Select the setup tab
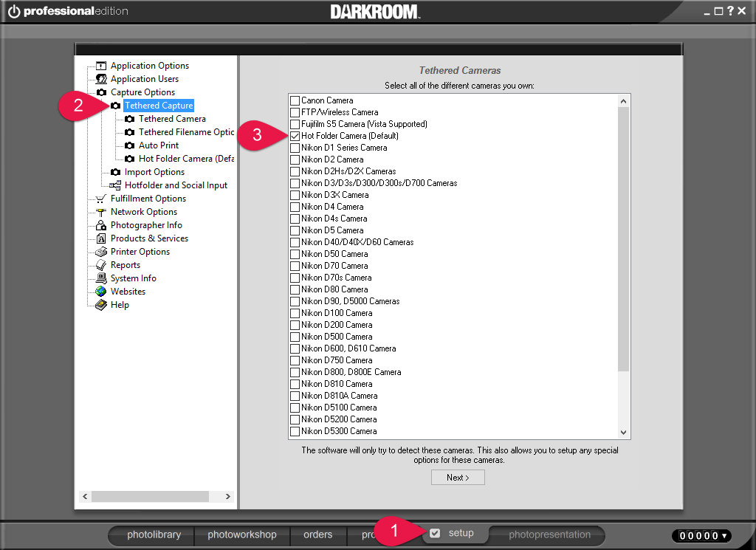The width and height of the screenshot is (756, 550). click(x=456, y=533)
